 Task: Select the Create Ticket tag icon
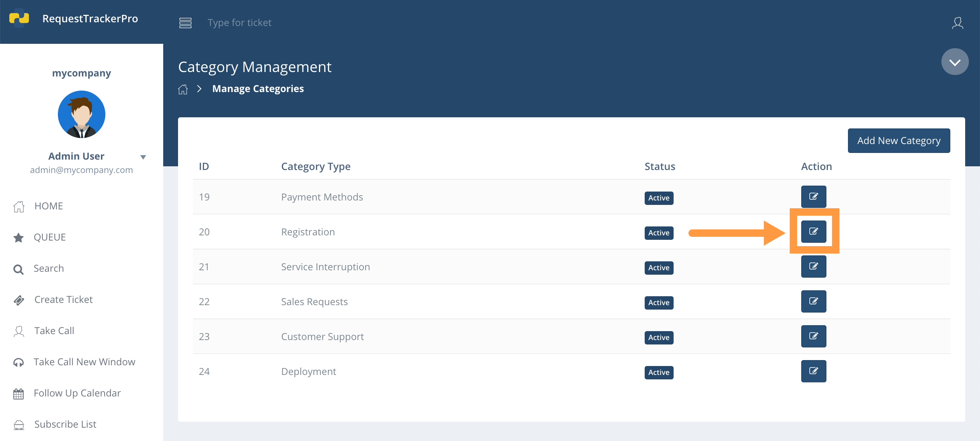tap(18, 300)
